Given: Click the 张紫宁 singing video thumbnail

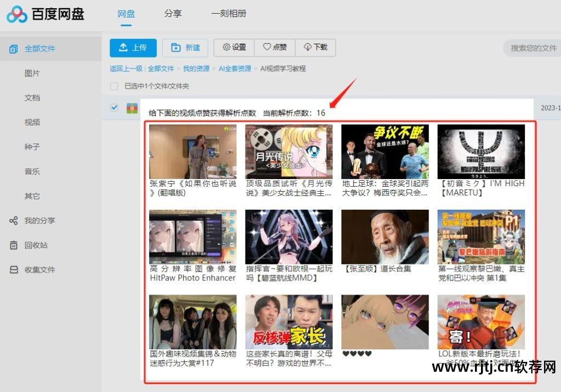Looking at the screenshot, I should click(x=193, y=152).
